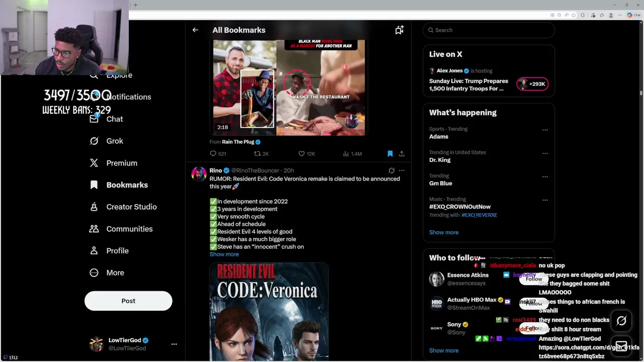The height and width of the screenshot is (362, 644).
Task: Open options for #EXO_CROWNOutNow trend
Action: 545,200
